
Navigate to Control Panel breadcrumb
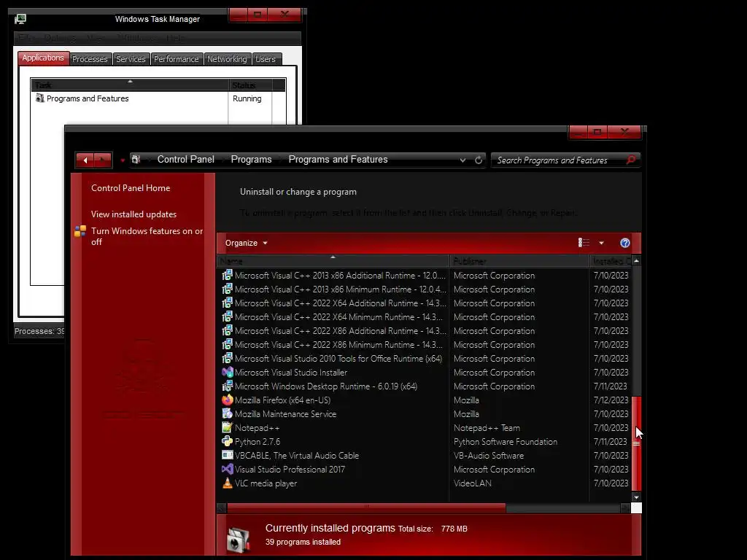tap(186, 160)
